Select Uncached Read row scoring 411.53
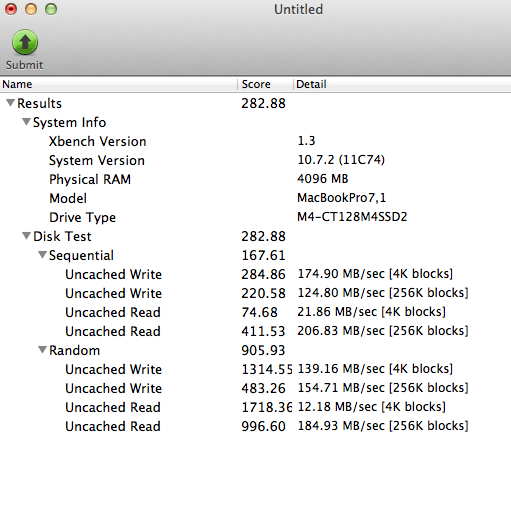This screenshot has height=506, width=511. coord(255,331)
